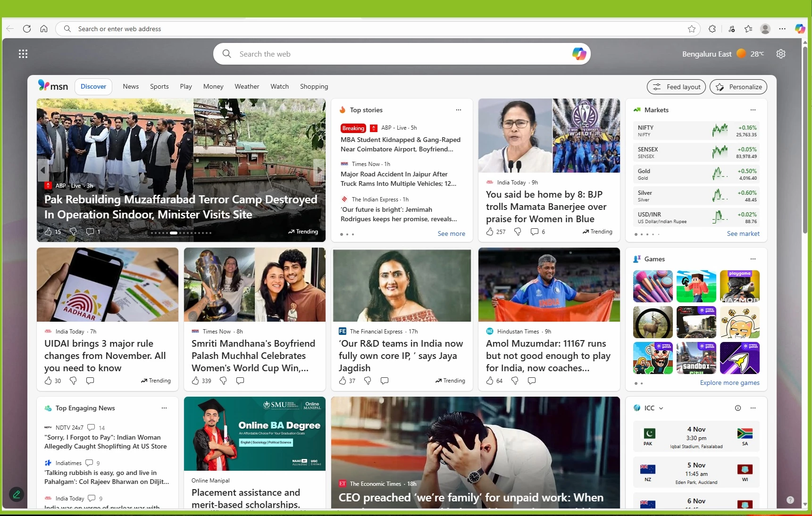The width and height of the screenshot is (812, 516).
Task: Expand the ICC league dropdown
Action: pyautogui.click(x=661, y=408)
